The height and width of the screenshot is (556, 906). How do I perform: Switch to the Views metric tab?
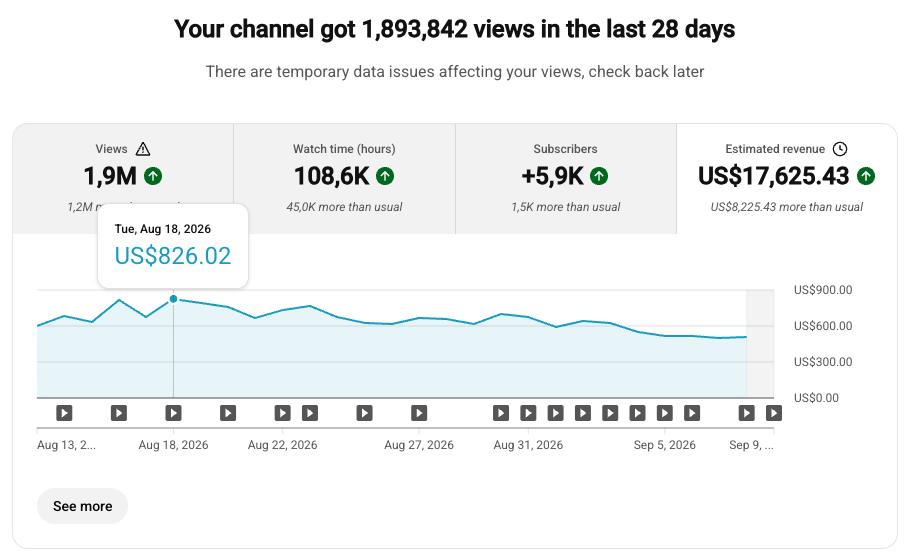(123, 179)
